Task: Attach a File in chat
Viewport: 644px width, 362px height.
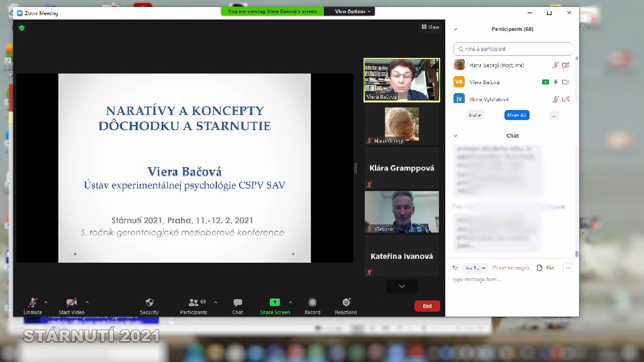Action: [x=545, y=268]
